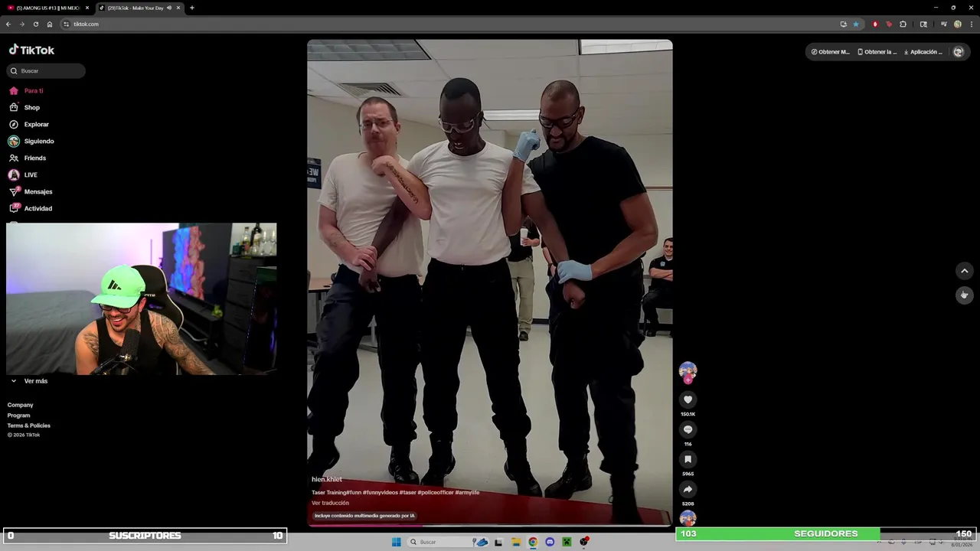This screenshot has height=551, width=980.
Task: Expand Ver más in sidebar
Action: point(29,380)
